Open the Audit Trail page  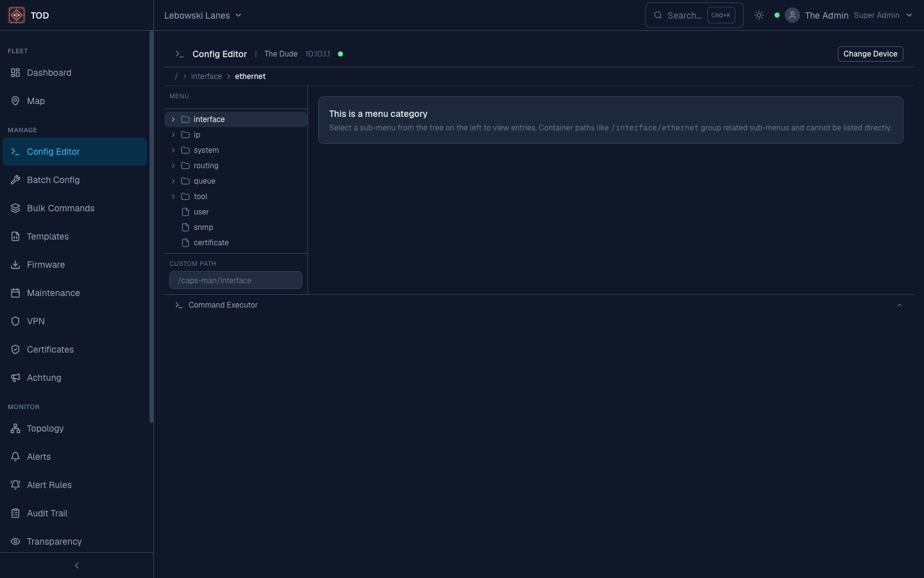47,513
